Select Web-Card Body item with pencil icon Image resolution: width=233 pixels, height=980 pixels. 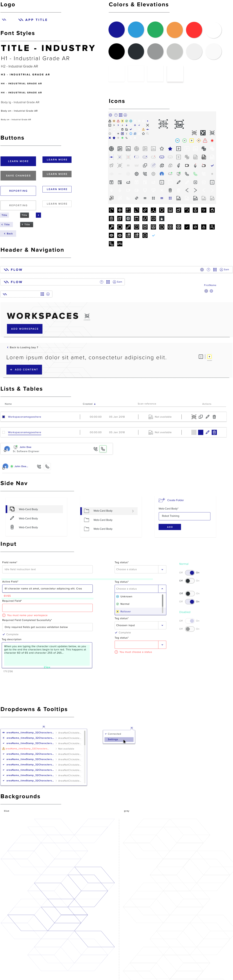point(35,518)
